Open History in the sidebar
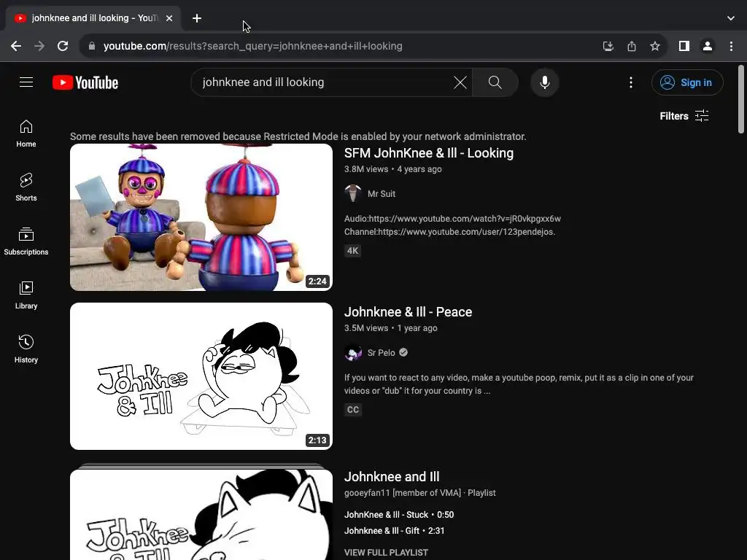Viewport: 747px width, 560px height. [26, 349]
